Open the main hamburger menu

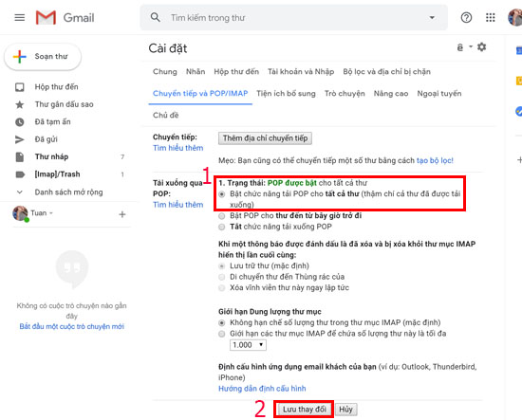pyautogui.click(x=20, y=17)
